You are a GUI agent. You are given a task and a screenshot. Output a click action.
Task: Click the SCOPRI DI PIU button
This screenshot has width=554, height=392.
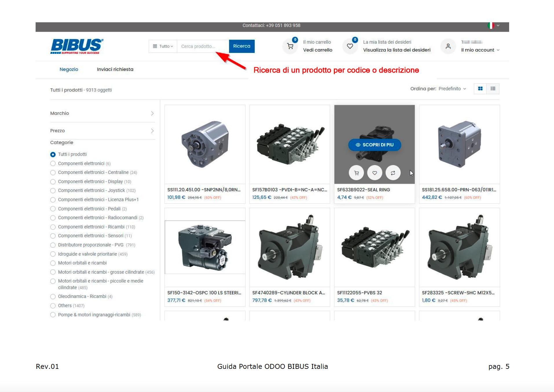pyautogui.click(x=375, y=145)
